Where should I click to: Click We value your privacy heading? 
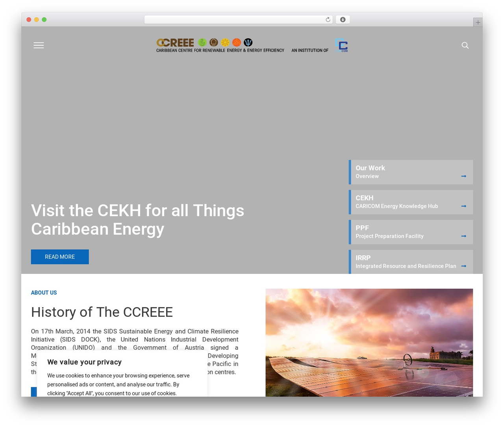[x=84, y=362]
